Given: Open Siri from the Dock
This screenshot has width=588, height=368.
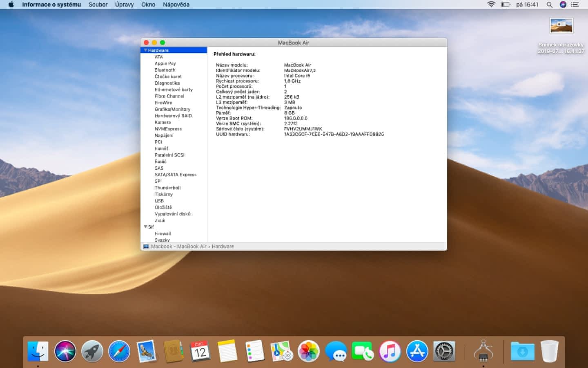Looking at the screenshot, I should [x=65, y=351].
